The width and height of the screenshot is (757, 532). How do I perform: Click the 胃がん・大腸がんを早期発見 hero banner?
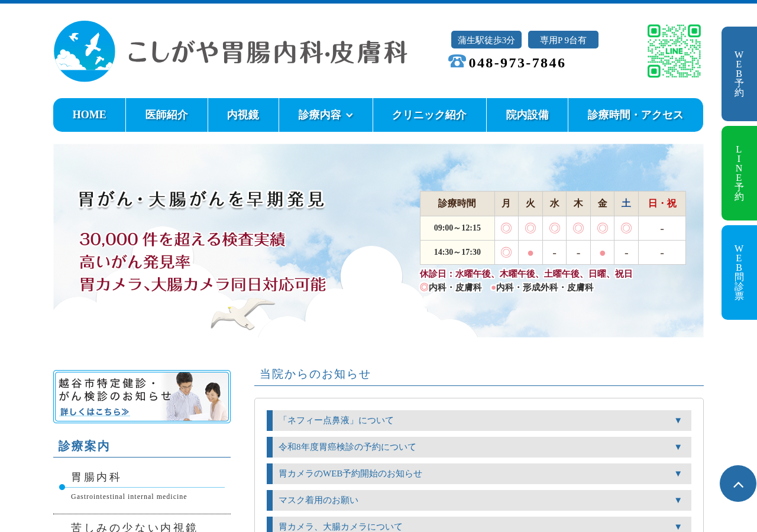(x=378, y=241)
